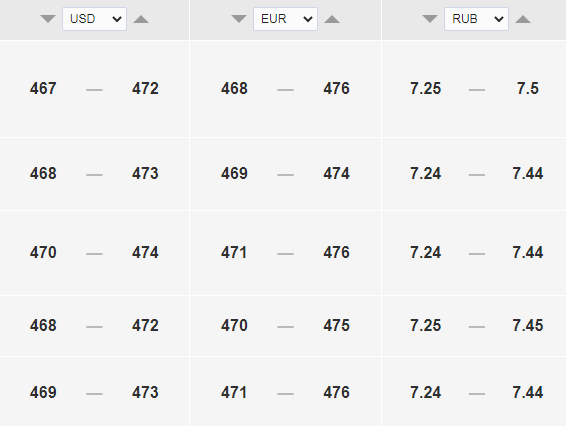The height and width of the screenshot is (426, 566).
Task: Select the RUB sell rate 7.45
Action: 528,326
